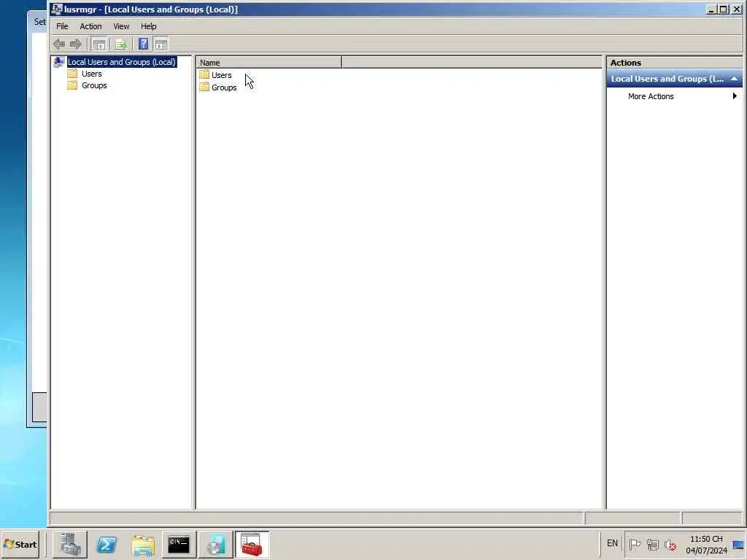Image resolution: width=747 pixels, height=560 pixels.
Task: Select the Users row in the center list
Action: (x=222, y=75)
